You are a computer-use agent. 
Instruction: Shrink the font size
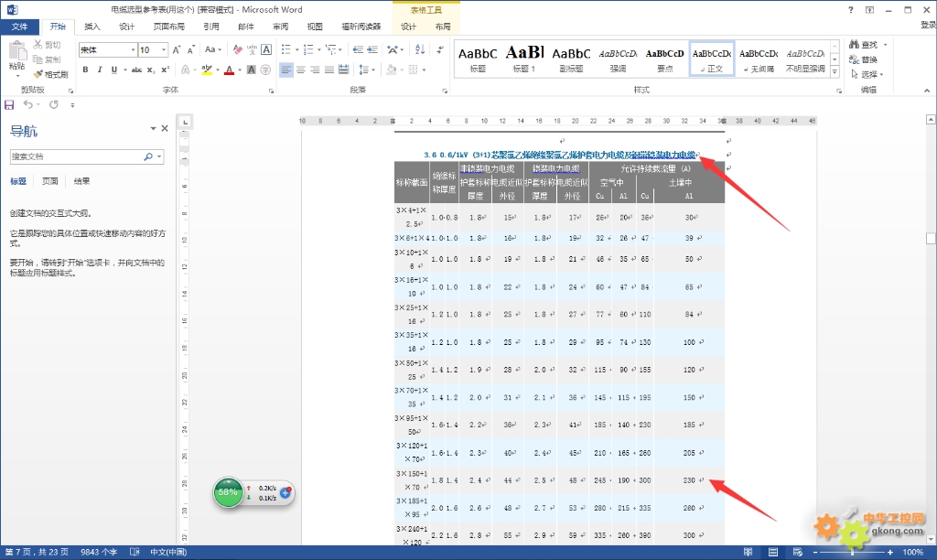191,49
